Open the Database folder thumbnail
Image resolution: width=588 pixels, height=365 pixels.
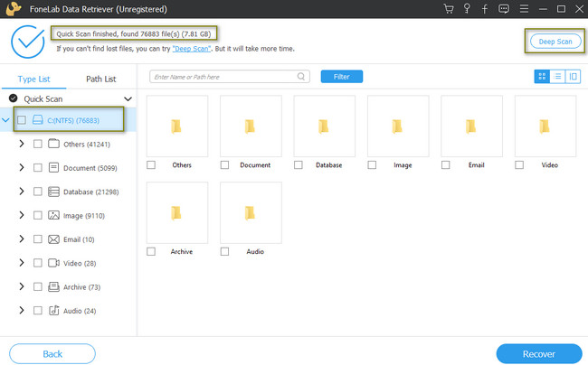(x=325, y=126)
